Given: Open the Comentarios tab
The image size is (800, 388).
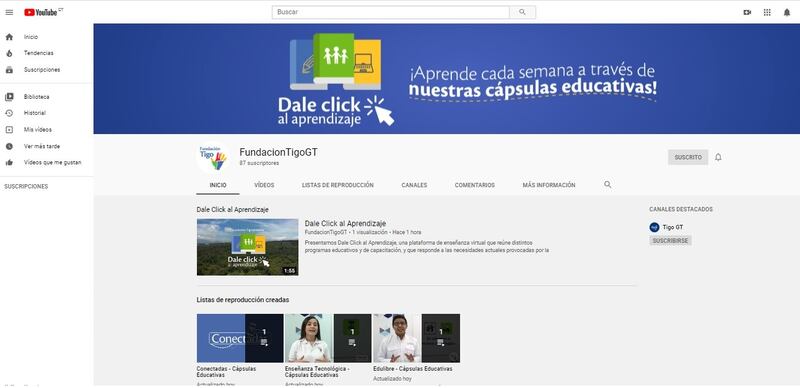Looking at the screenshot, I should 474,185.
